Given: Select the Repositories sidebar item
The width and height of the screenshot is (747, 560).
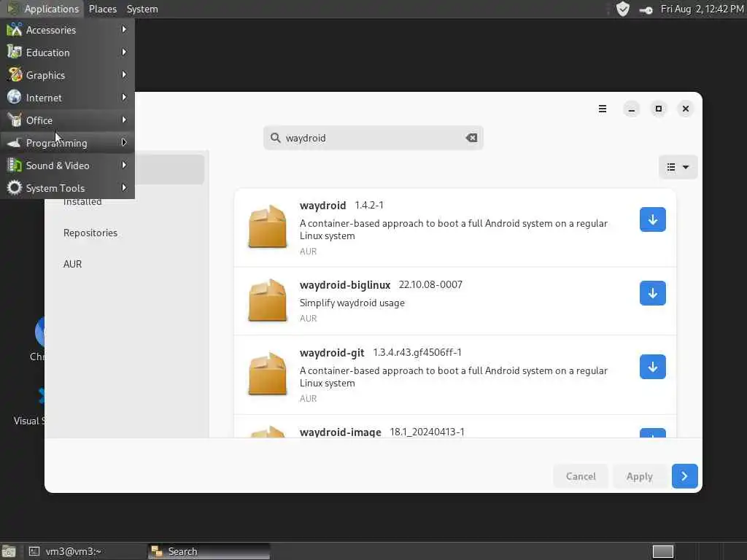Looking at the screenshot, I should coord(90,233).
